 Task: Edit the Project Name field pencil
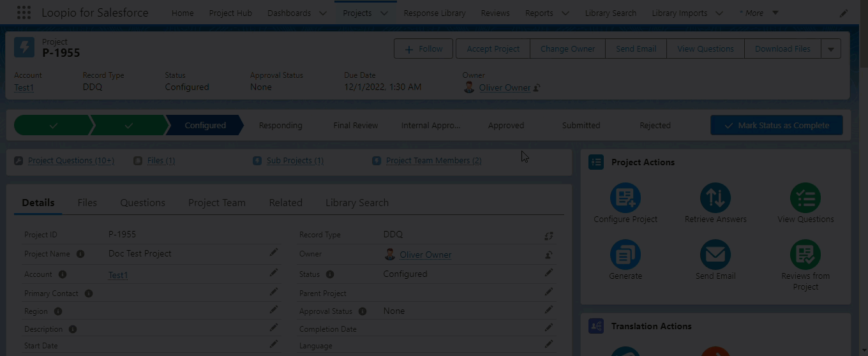coord(274,253)
